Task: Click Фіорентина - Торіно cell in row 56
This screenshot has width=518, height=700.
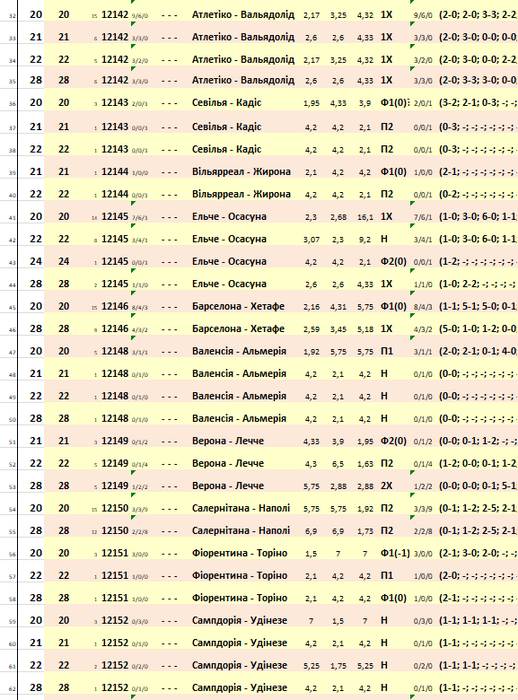Action: 239,553
